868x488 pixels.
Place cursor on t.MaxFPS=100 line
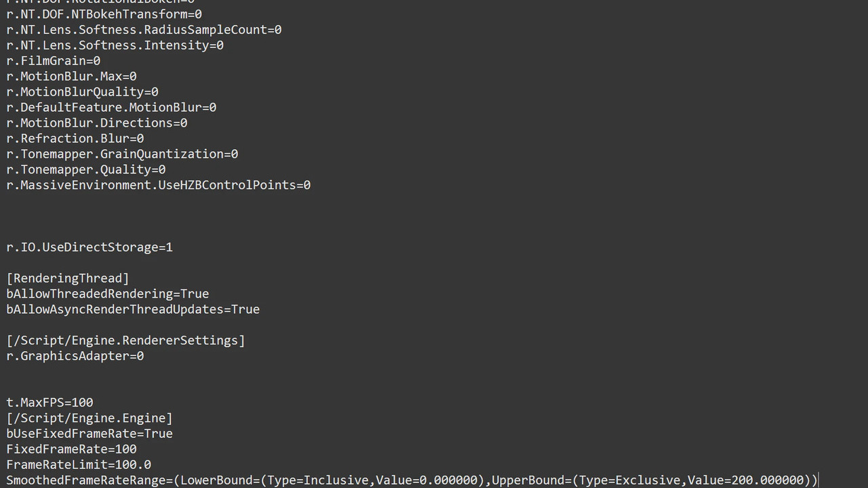(50, 403)
